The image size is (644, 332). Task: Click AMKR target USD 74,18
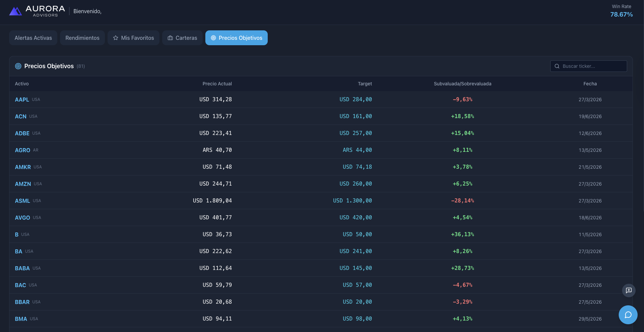357,167
